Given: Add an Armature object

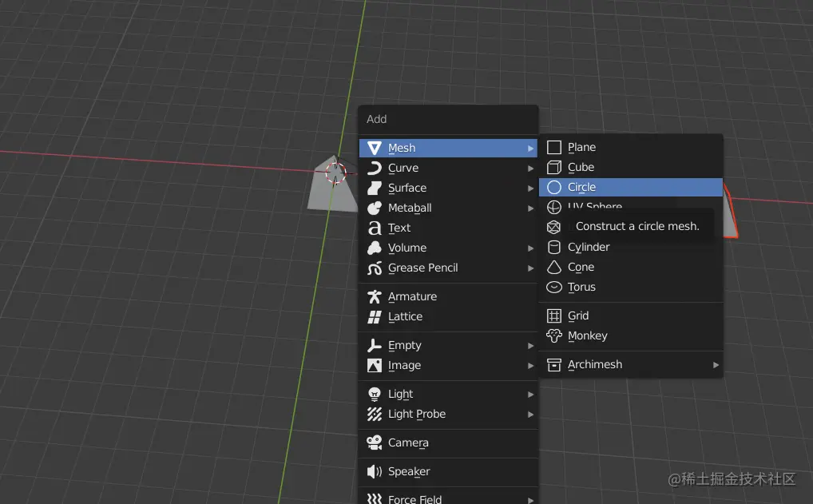Looking at the screenshot, I should pyautogui.click(x=448, y=296).
